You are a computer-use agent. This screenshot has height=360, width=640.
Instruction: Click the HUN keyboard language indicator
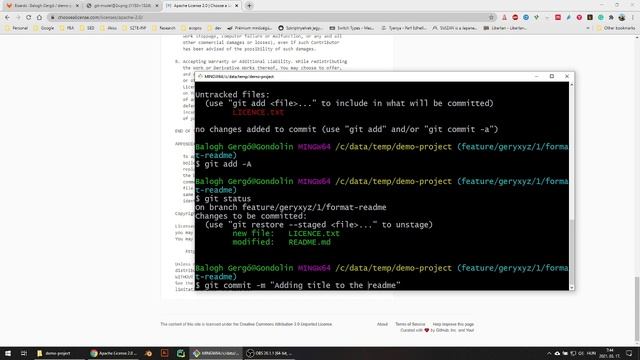coord(591,353)
